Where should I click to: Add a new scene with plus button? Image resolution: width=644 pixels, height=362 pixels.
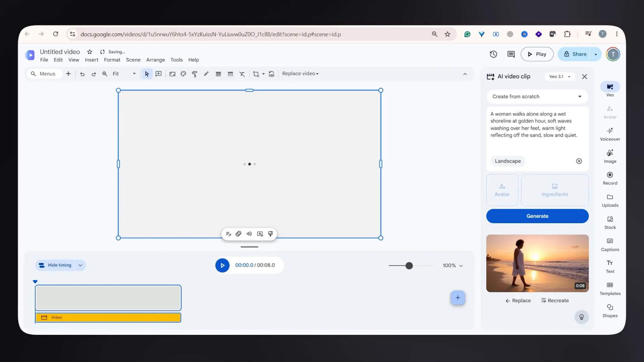(458, 298)
